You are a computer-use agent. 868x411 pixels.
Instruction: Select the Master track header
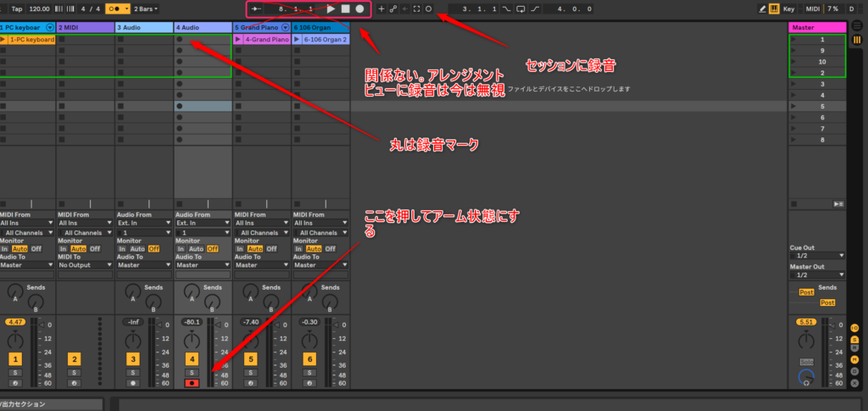pyautogui.click(x=815, y=28)
